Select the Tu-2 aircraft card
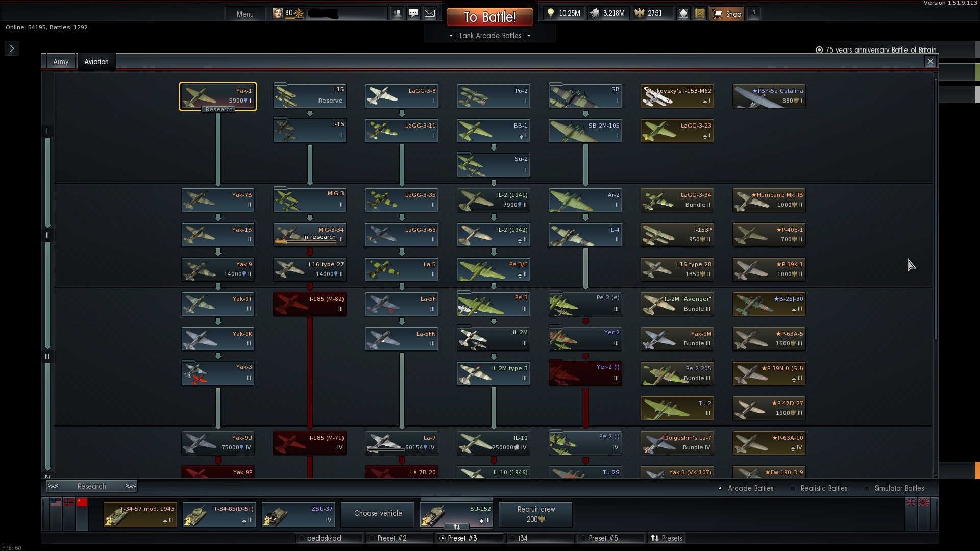The height and width of the screenshot is (551, 980). (677, 408)
